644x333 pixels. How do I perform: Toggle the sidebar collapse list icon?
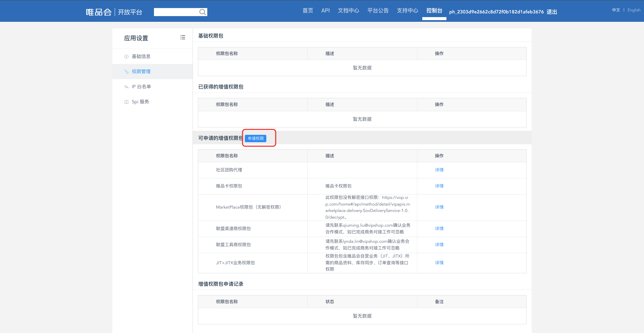click(183, 38)
